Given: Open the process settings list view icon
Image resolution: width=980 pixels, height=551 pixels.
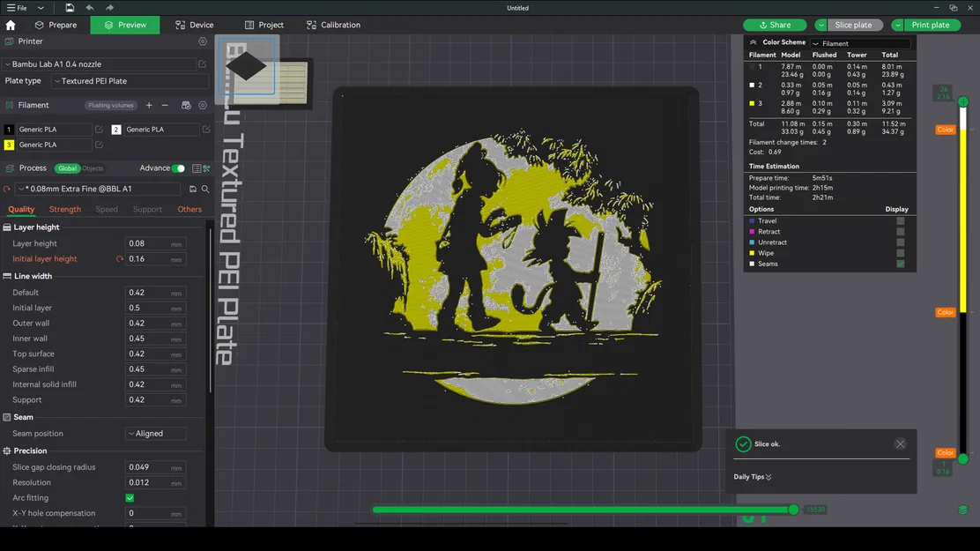Looking at the screenshot, I should click(x=197, y=168).
